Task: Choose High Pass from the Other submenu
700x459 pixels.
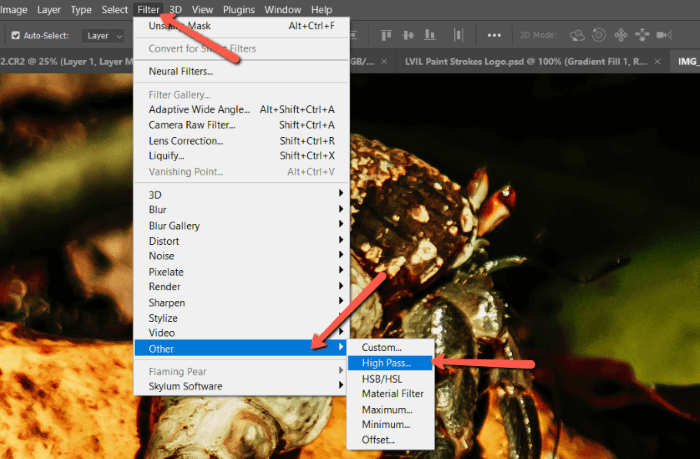Action: [x=385, y=363]
